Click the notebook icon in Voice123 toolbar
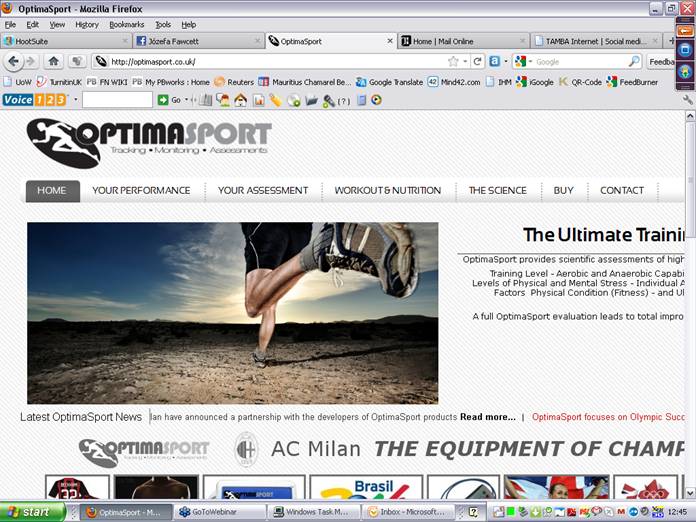Screen dimensions: 696x522 coord(361,100)
